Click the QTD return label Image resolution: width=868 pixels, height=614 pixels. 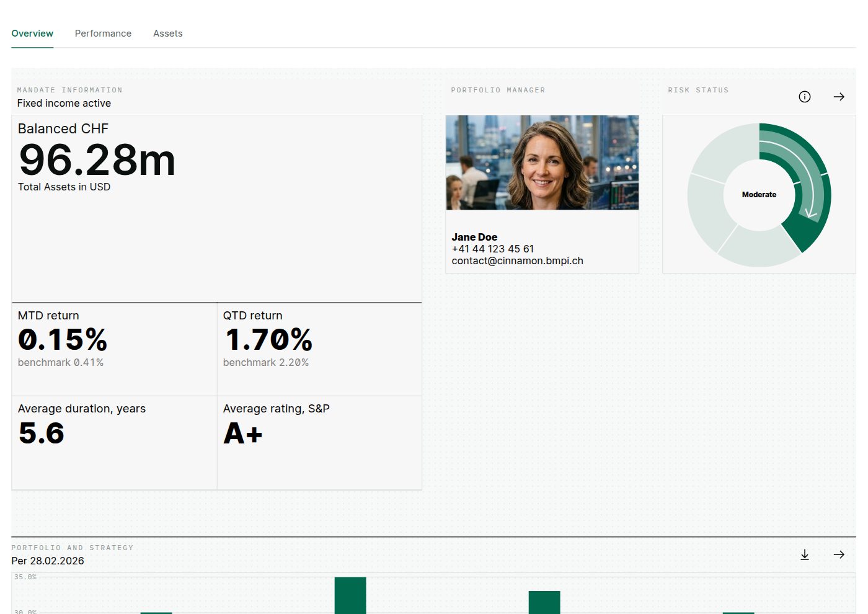coord(253,316)
